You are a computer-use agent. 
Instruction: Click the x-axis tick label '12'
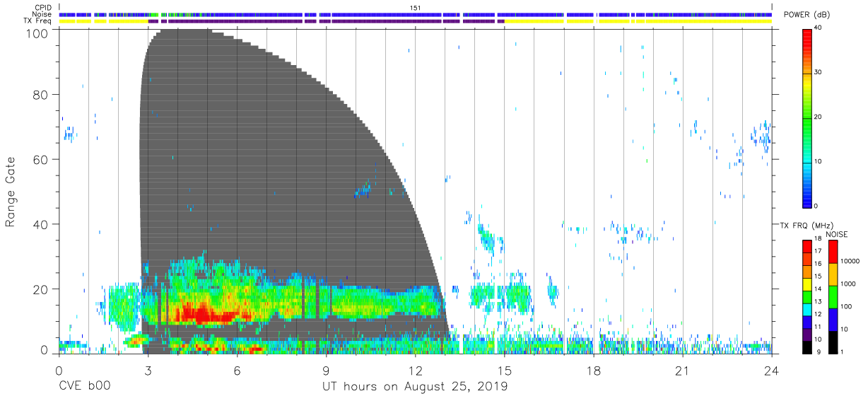415,370
